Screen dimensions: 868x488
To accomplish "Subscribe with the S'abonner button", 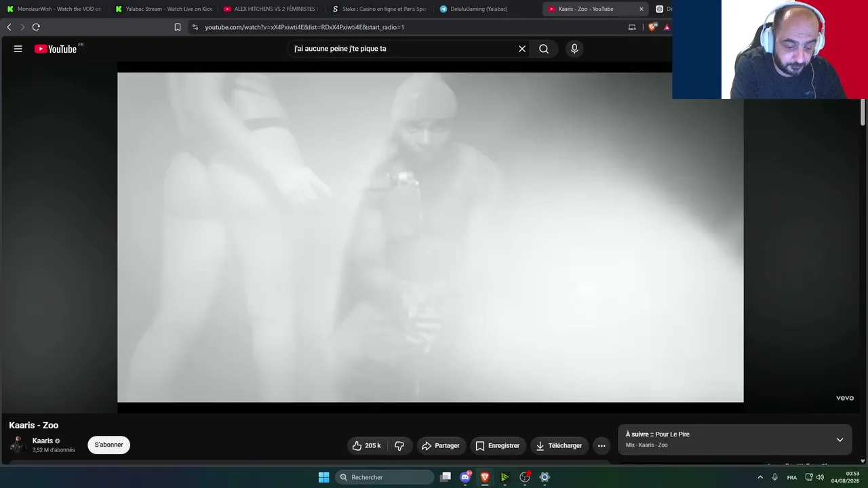I will (108, 445).
